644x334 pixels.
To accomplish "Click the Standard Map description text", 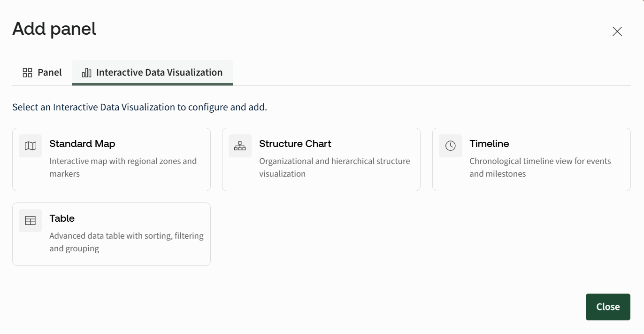I will point(123,167).
